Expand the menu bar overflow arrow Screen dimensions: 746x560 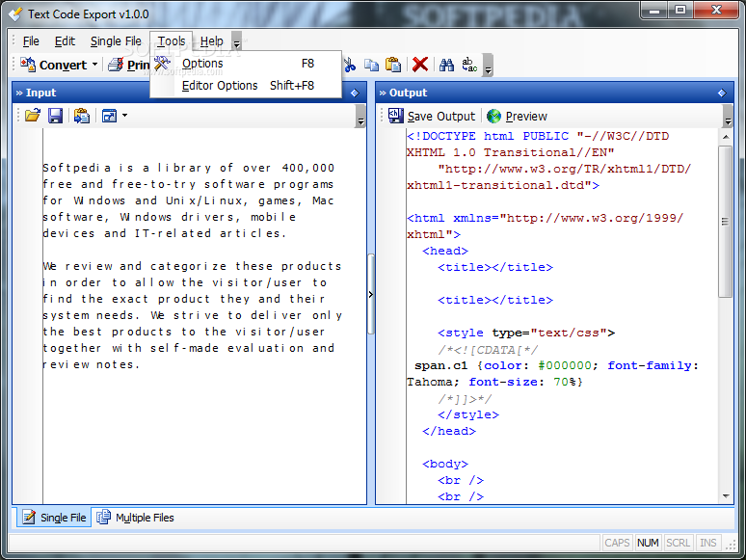(236, 41)
